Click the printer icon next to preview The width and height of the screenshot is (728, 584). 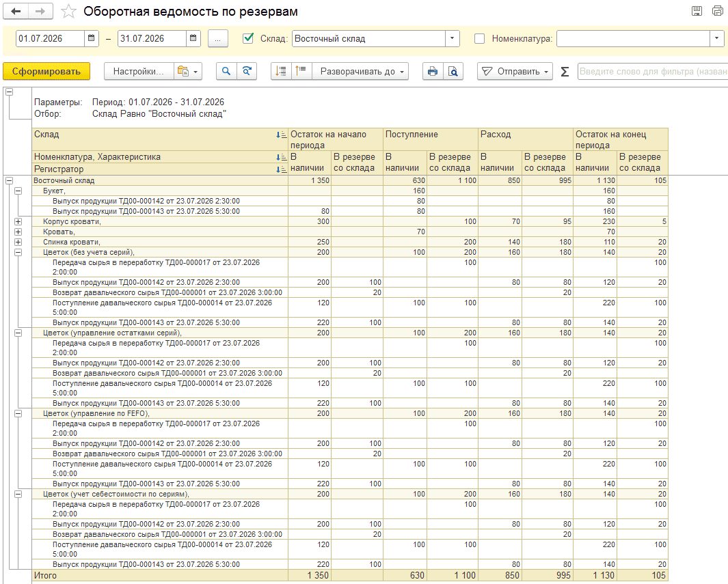click(x=433, y=72)
